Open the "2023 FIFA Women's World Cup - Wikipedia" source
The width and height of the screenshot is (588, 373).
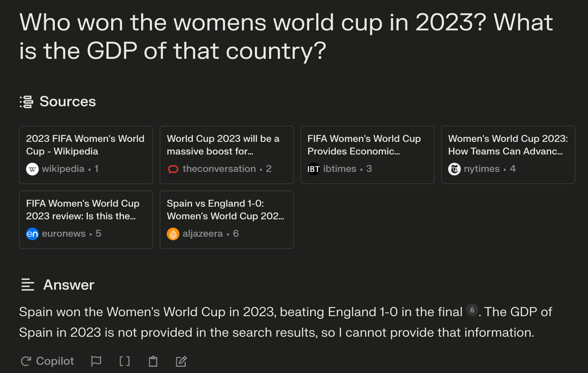coord(86,145)
